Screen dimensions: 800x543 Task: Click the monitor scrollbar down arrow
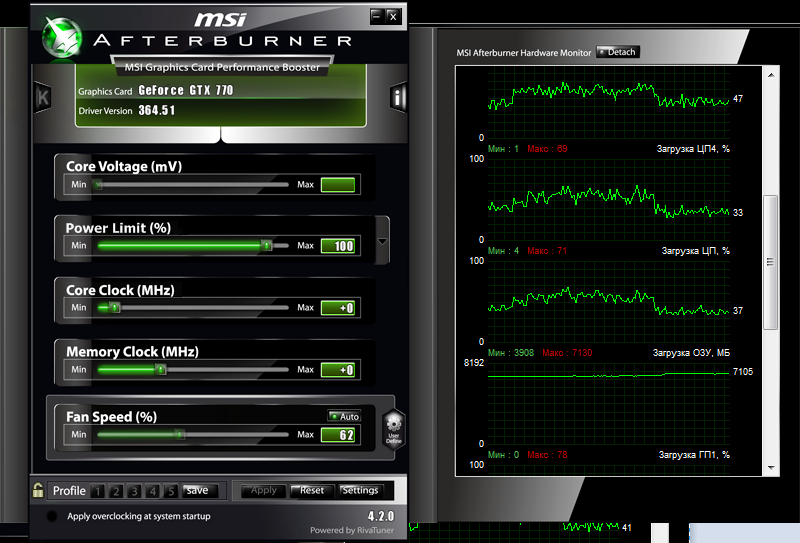[771, 467]
